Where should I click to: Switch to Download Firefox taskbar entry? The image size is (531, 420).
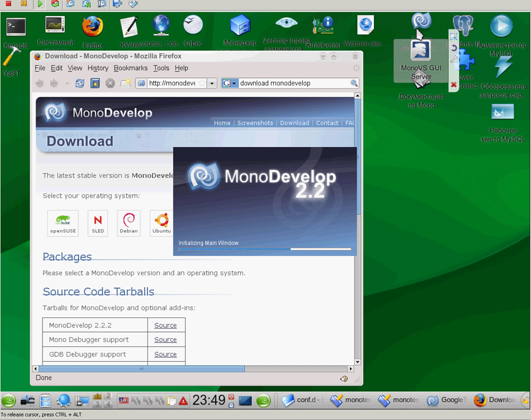(x=495, y=400)
